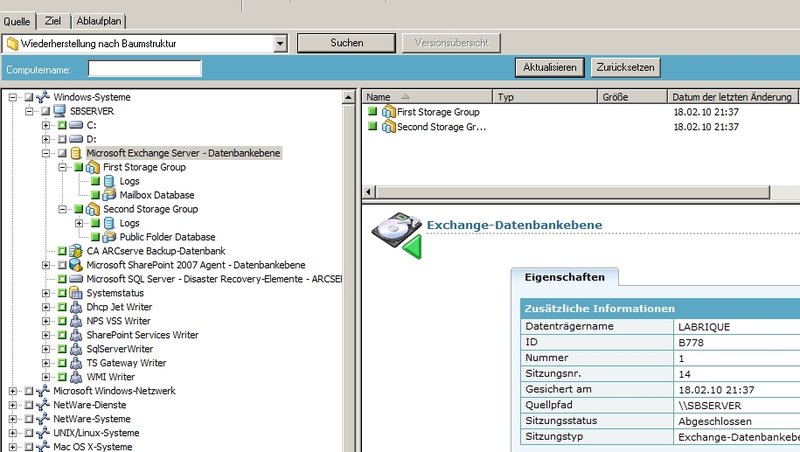Click the Versionsübersicht button
The width and height of the screenshot is (800, 452).
451,43
